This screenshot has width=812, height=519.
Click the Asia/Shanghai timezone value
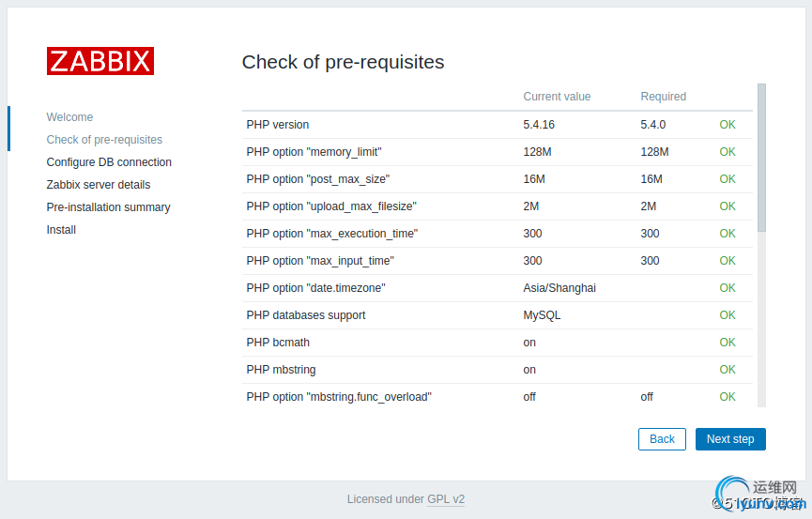559,288
